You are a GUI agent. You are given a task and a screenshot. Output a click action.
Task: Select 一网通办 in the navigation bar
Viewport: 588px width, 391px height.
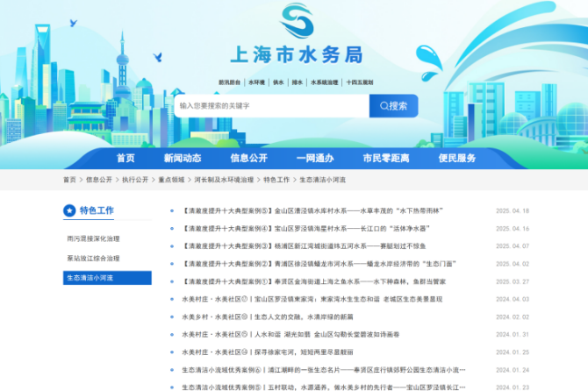click(x=315, y=158)
